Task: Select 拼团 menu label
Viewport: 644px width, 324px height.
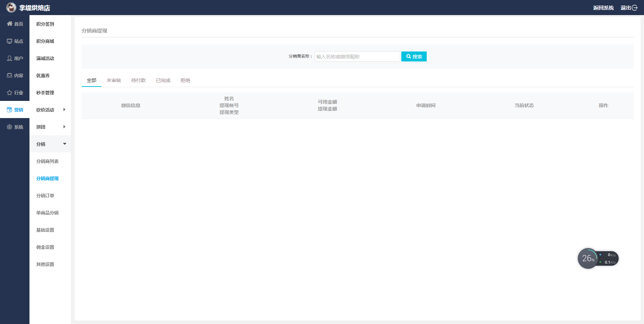Action: [x=41, y=127]
